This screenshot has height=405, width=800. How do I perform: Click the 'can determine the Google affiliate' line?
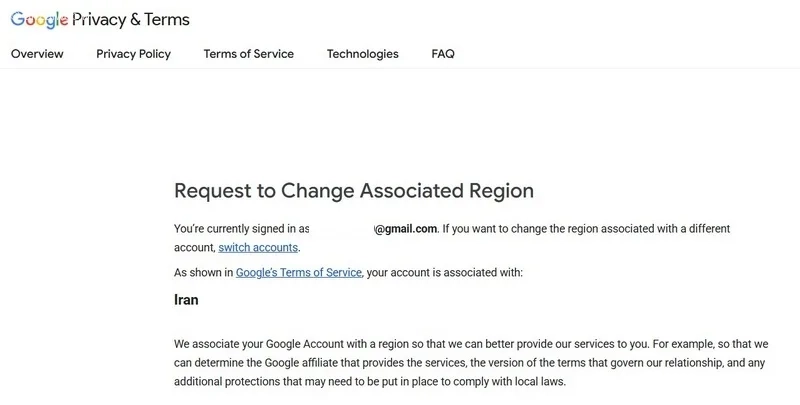tap(469, 363)
